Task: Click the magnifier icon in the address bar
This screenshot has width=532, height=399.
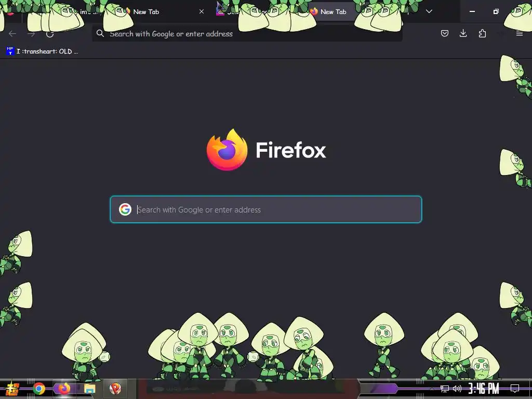Action: (100, 33)
